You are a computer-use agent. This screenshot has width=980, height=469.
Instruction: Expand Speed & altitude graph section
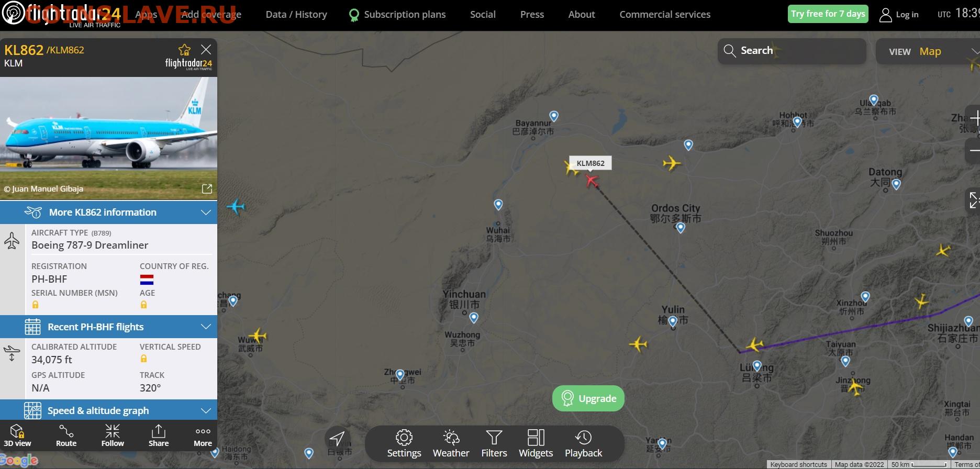pos(108,410)
